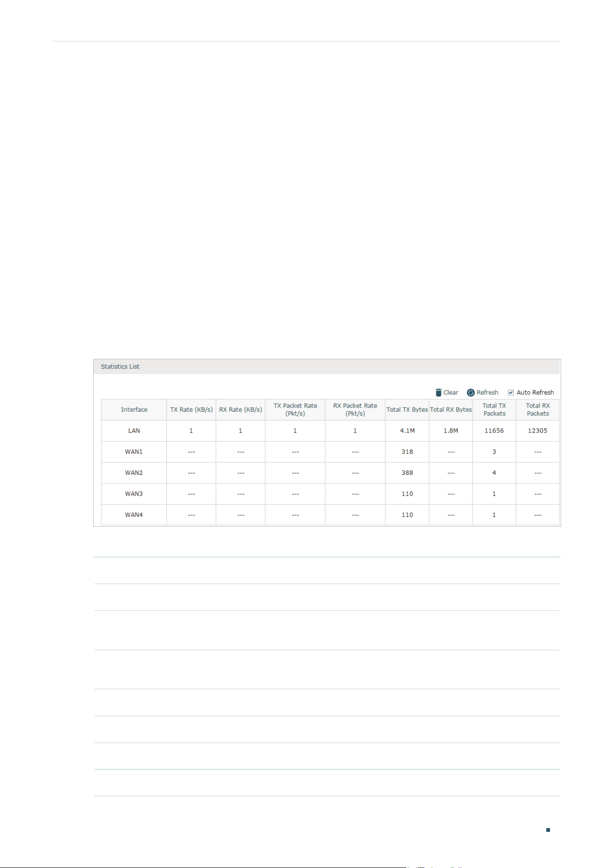Click the WAN4 Total RX Packets dashes cell
This screenshot has width=614, height=868.
[538, 515]
